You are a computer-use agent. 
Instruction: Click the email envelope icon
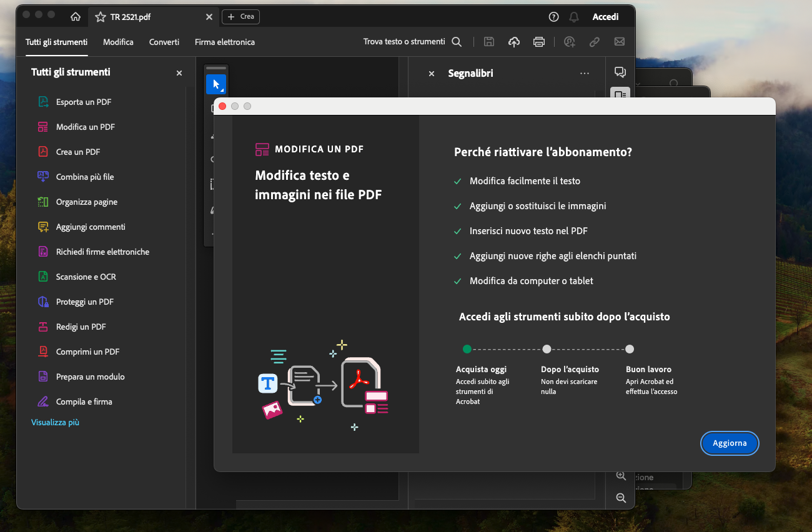(x=620, y=42)
